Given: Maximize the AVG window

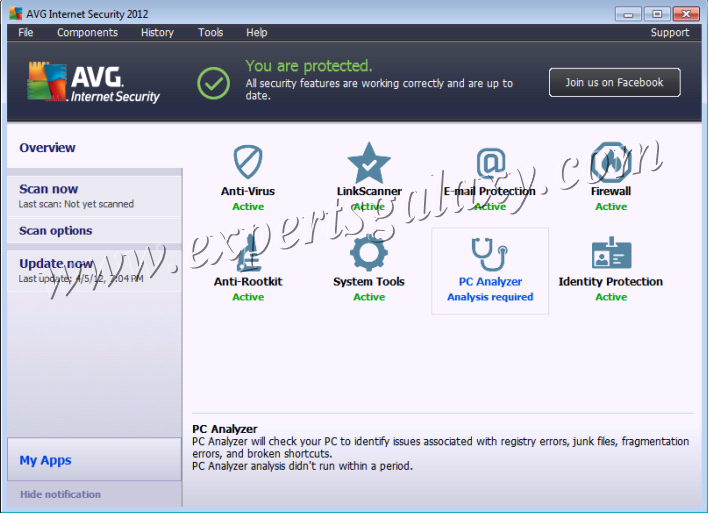Looking at the screenshot, I should (657, 14).
